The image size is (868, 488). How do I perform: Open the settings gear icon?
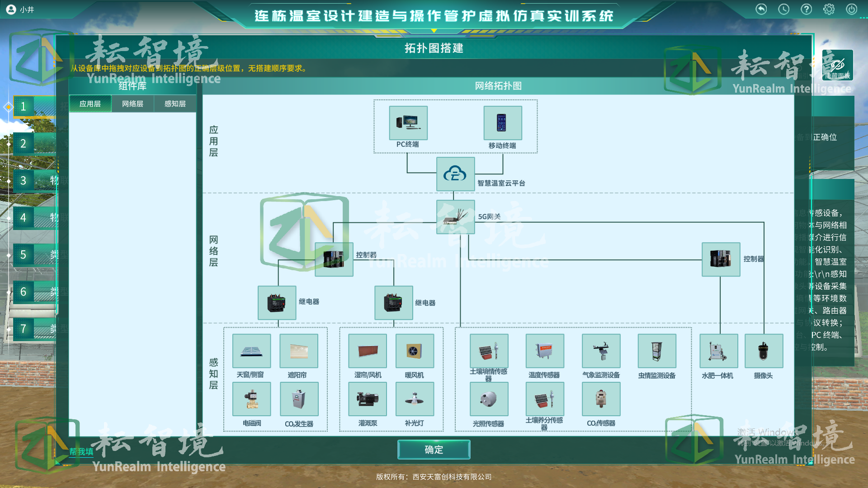click(829, 9)
